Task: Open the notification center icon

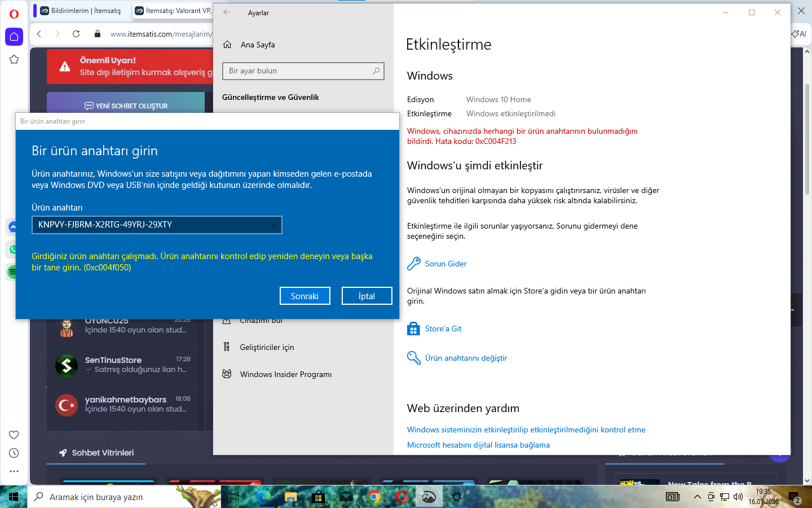Action: pyautogui.click(x=795, y=498)
